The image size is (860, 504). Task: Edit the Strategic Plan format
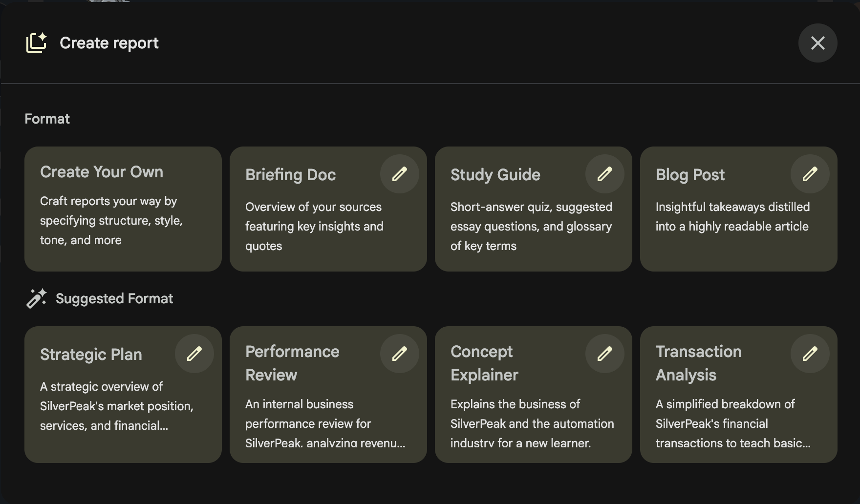click(194, 354)
